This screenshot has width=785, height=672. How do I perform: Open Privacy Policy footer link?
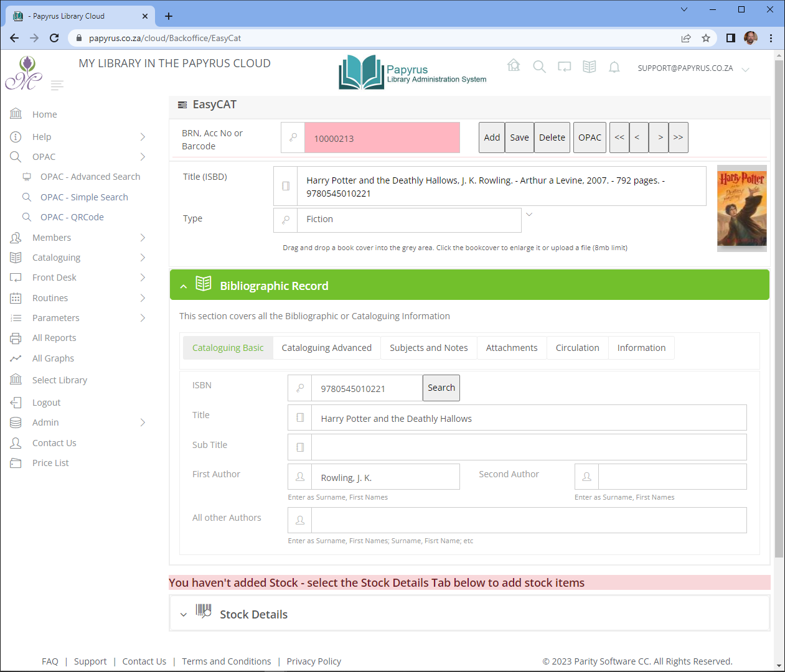[314, 661]
